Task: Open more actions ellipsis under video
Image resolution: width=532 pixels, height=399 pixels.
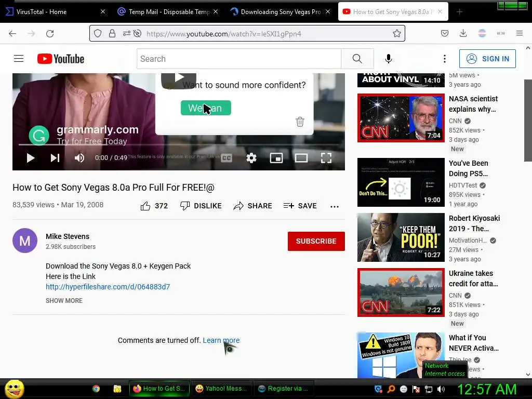Action: click(335, 206)
